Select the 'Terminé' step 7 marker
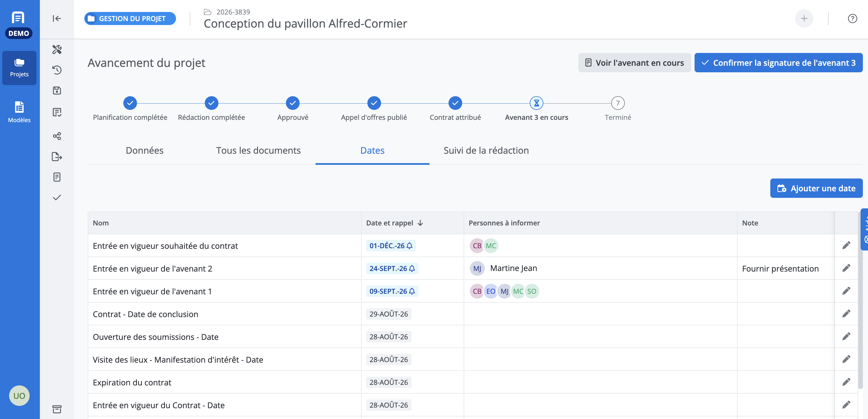 pyautogui.click(x=618, y=103)
